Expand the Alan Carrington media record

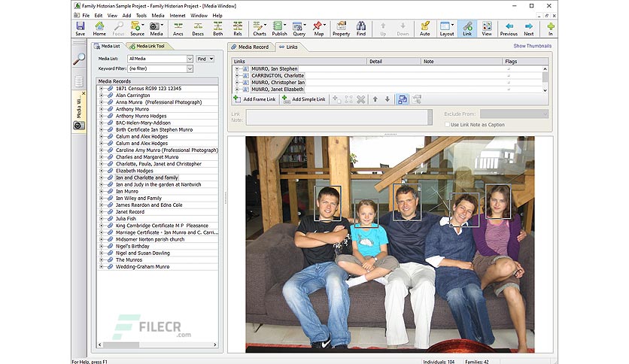102,96
